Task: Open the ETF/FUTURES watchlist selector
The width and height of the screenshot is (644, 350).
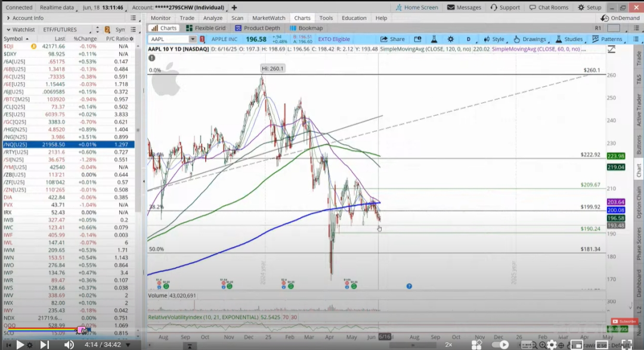Action: click(66, 30)
